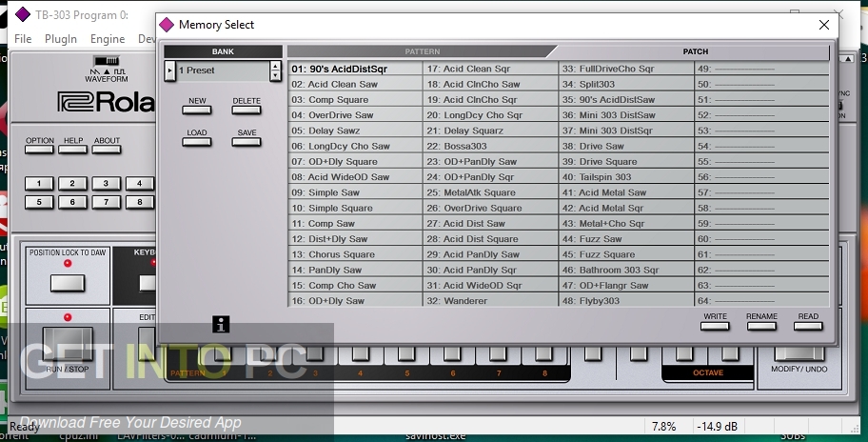Screen dimensions: 868x442
Task: Select pattern number button 7
Action: coord(107,202)
